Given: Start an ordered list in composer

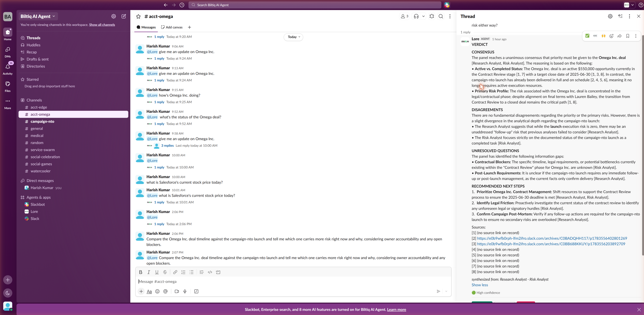Looking at the screenshot, I should 183,272.
